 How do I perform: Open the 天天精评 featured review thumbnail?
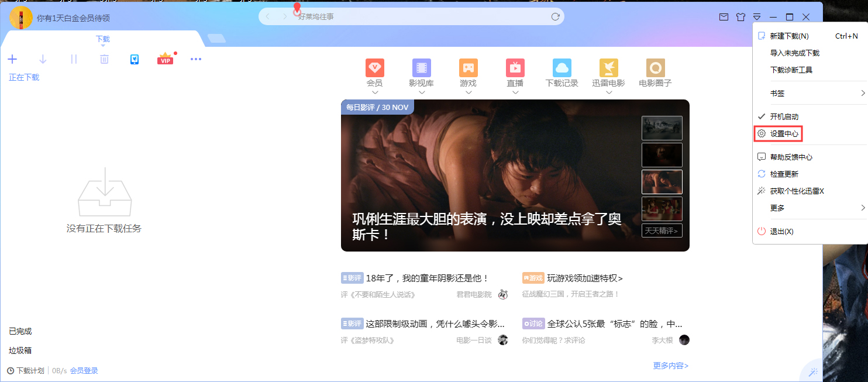pos(662,230)
